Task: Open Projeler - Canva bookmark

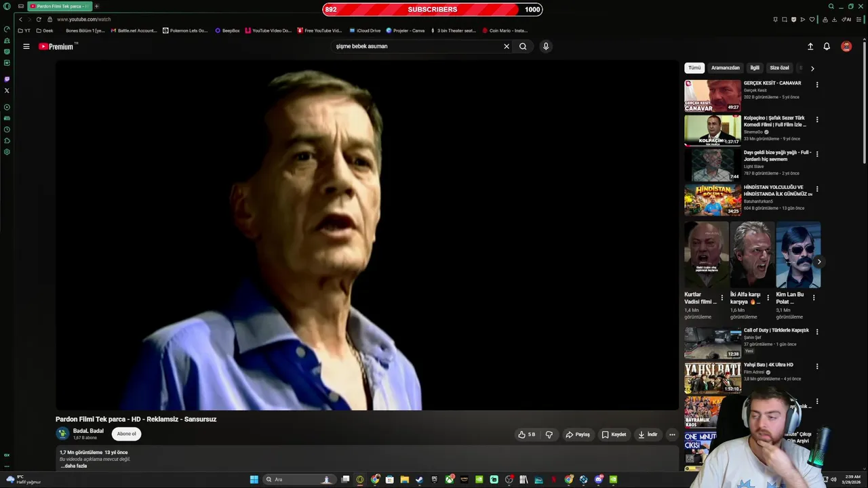Action: [x=406, y=30]
